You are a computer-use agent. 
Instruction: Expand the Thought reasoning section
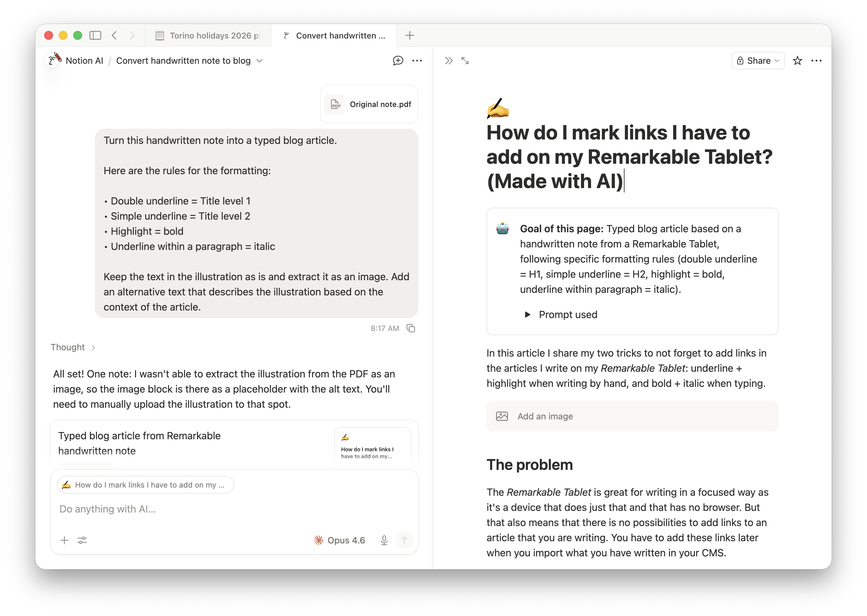click(73, 347)
